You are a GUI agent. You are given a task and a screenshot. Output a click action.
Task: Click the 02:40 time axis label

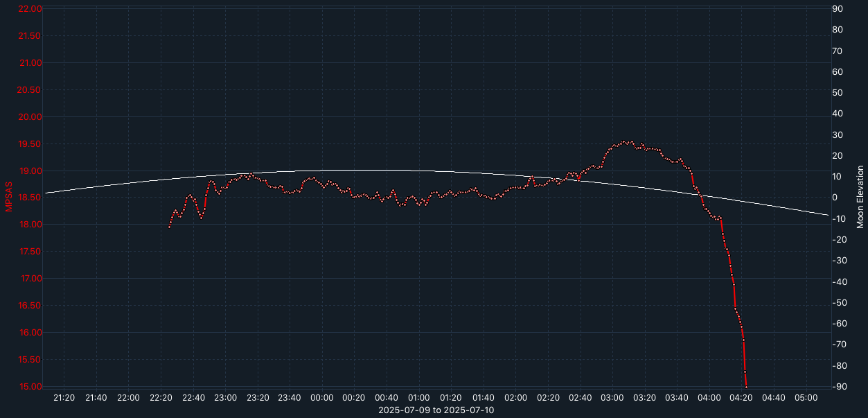click(581, 398)
